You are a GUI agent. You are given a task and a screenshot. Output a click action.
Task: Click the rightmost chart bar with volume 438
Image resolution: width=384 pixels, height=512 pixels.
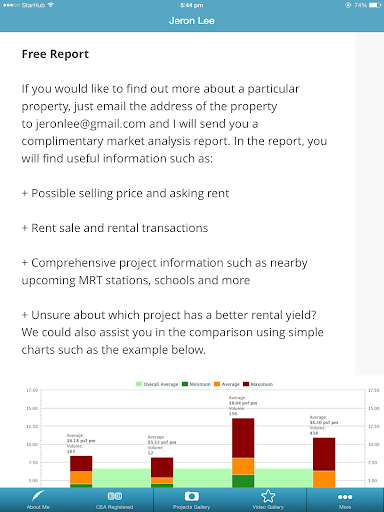324,463
